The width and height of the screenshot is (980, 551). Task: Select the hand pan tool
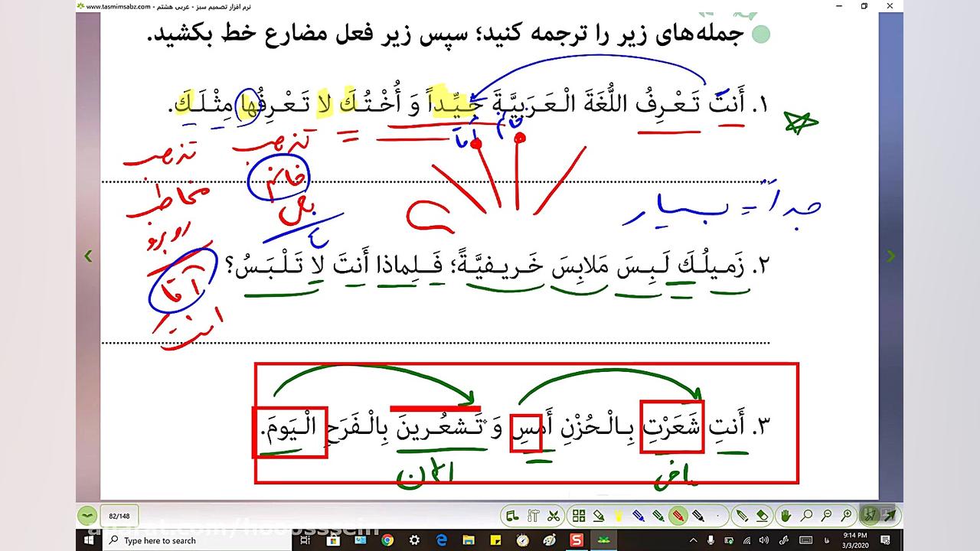click(x=785, y=515)
